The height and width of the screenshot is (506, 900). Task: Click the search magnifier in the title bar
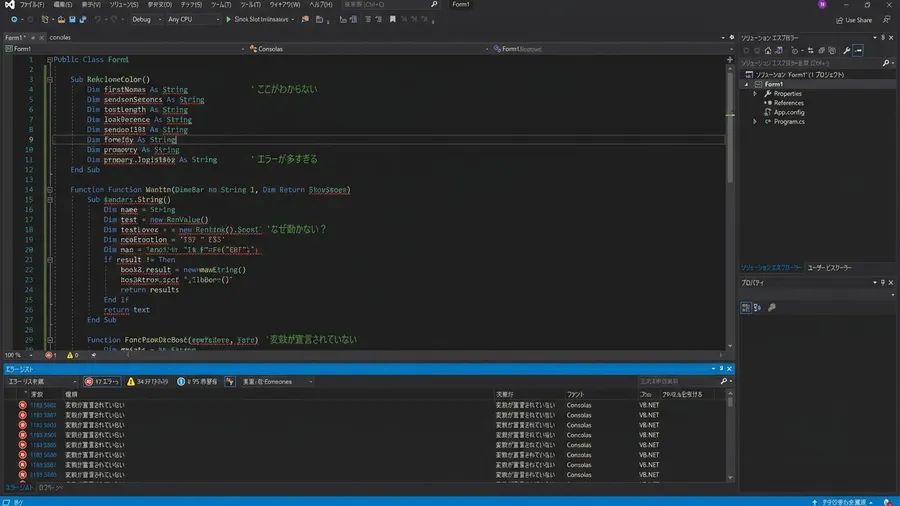(x=434, y=5)
